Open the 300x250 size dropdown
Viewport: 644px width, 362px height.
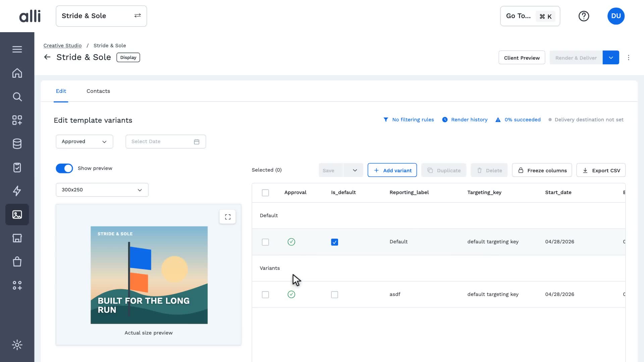[102, 190]
